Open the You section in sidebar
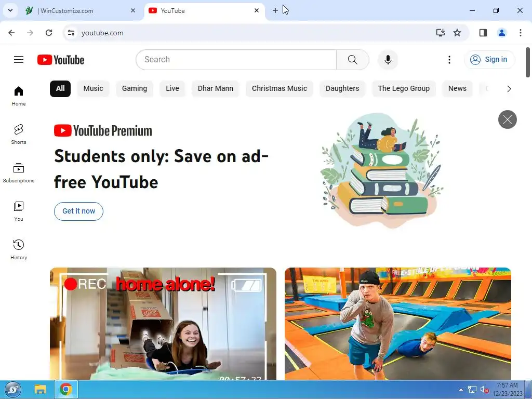Screen dimensions: 532x399 19,211
